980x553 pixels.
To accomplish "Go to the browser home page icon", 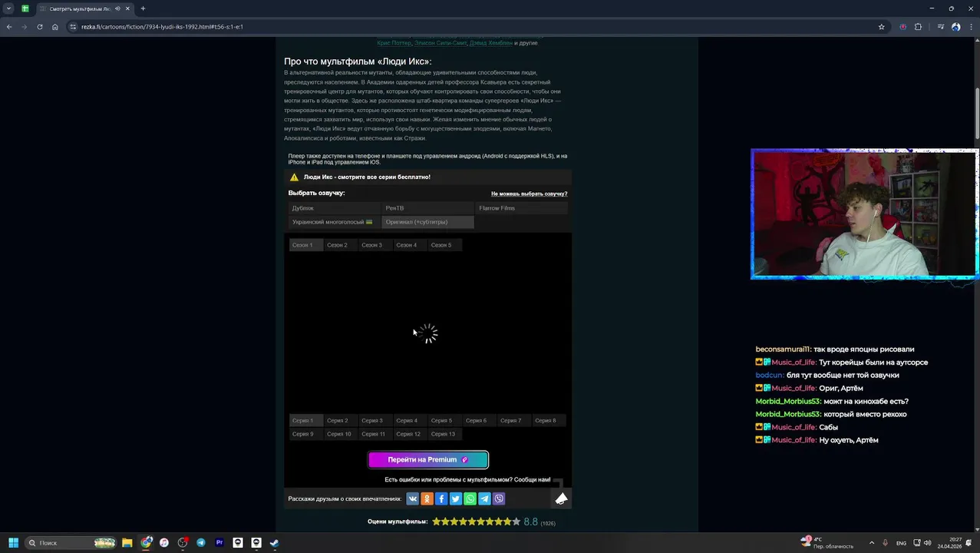I will pyautogui.click(x=55, y=27).
